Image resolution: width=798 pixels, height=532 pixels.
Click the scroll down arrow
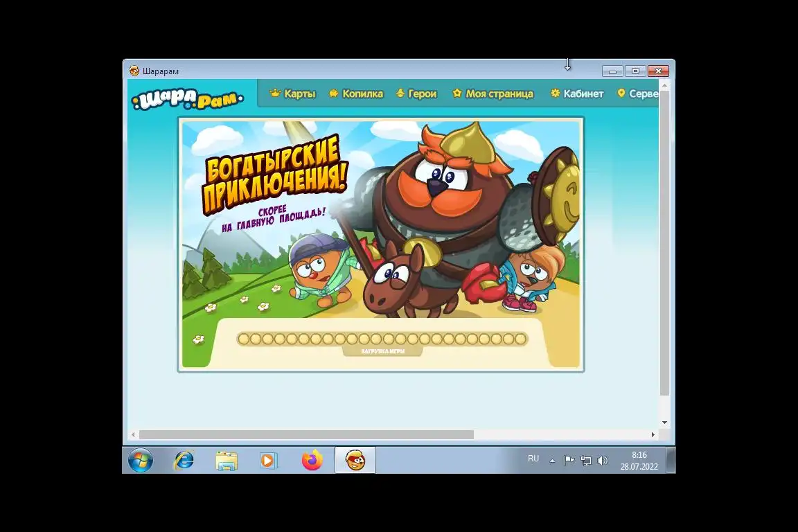coord(665,423)
